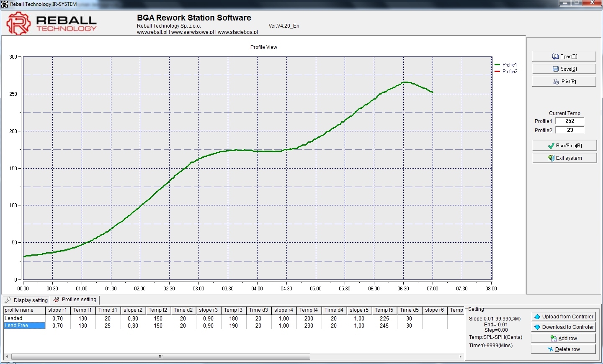Click the Profile1 current temp field
This screenshot has width=603, height=364.
pyautogui.click(x=569, y=121)
